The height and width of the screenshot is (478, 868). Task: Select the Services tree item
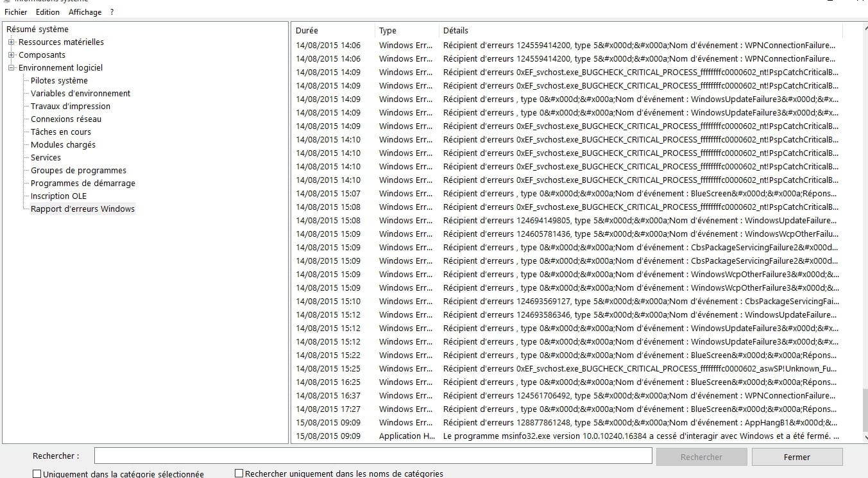point(46,158)
